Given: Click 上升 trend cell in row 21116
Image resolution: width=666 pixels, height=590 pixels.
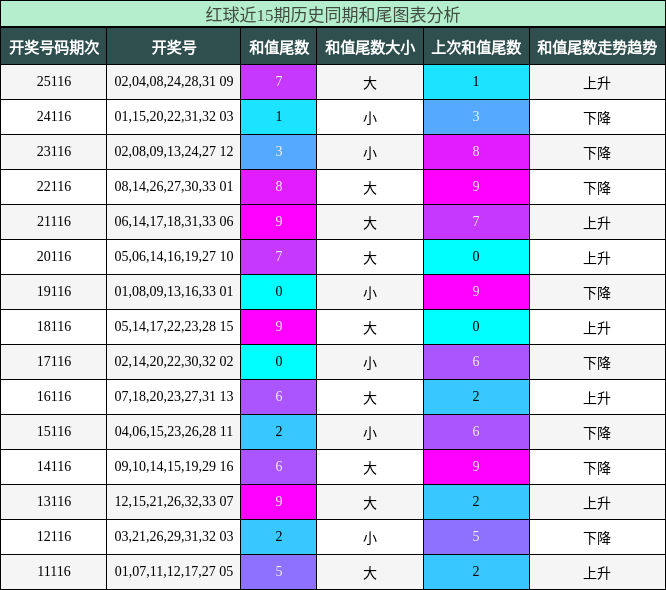Looking at the screenshot, I should click(597, 222).
